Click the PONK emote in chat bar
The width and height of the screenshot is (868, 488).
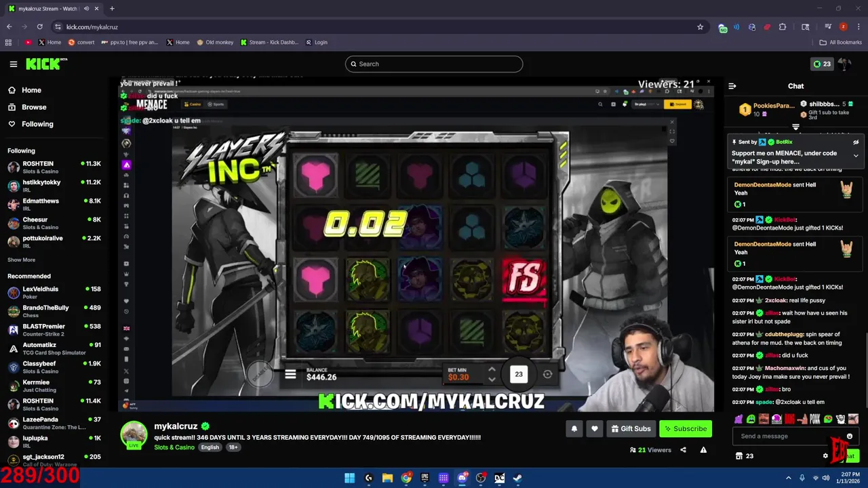tap(815, 419)
